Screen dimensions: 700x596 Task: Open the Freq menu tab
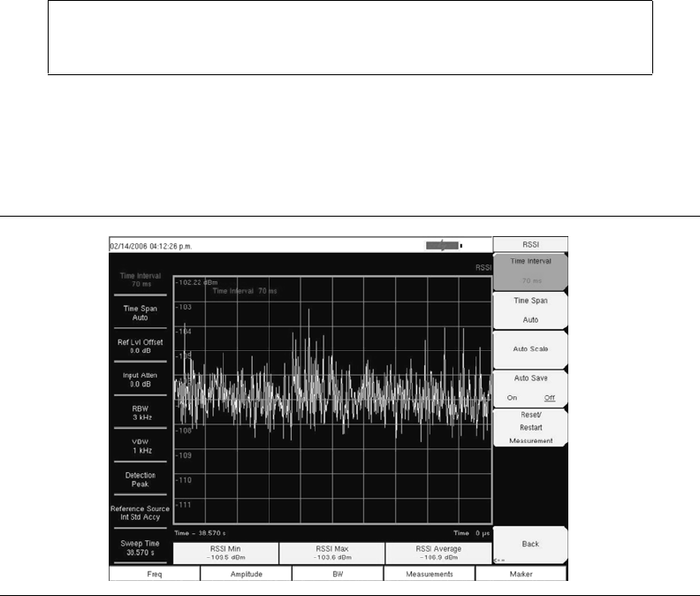155,574
